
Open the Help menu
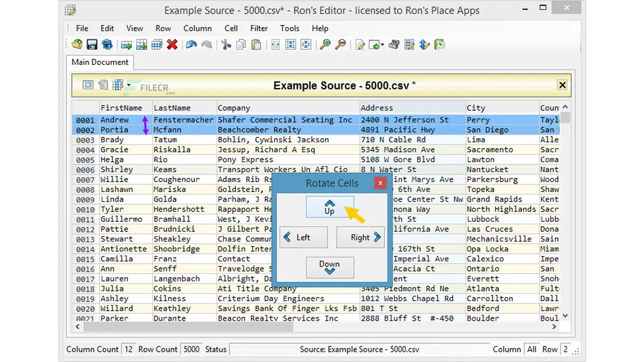[x=320, y=28]
